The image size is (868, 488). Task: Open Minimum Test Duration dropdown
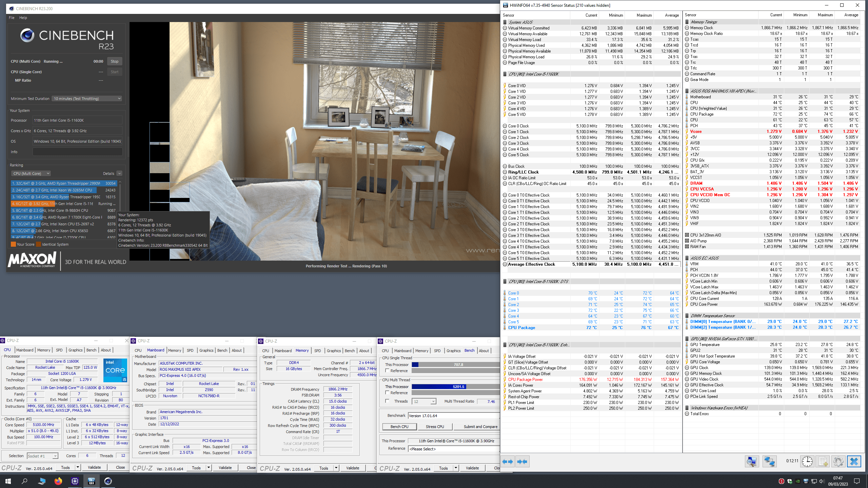[x=87, y=99]
